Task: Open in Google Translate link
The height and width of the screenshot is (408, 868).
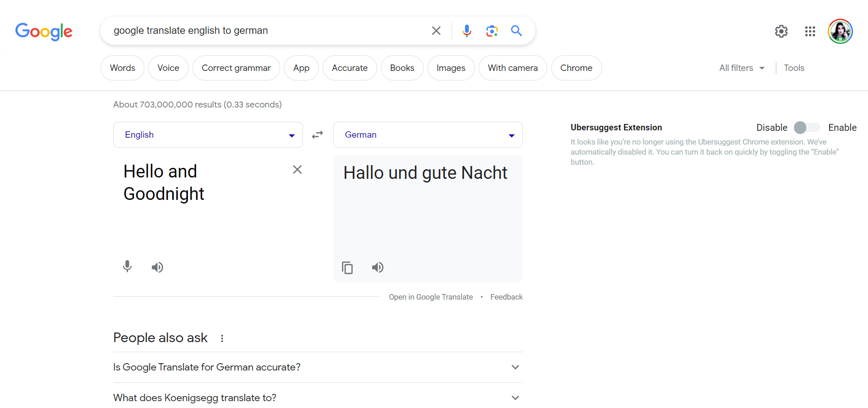Action: [x=431, y=297]
